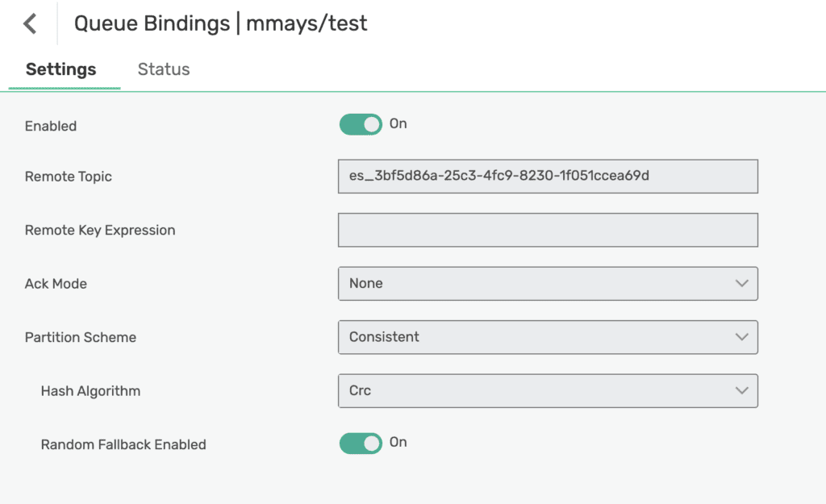Select the Settings tab
Screen dimensions: 826x504
(60, 69)
